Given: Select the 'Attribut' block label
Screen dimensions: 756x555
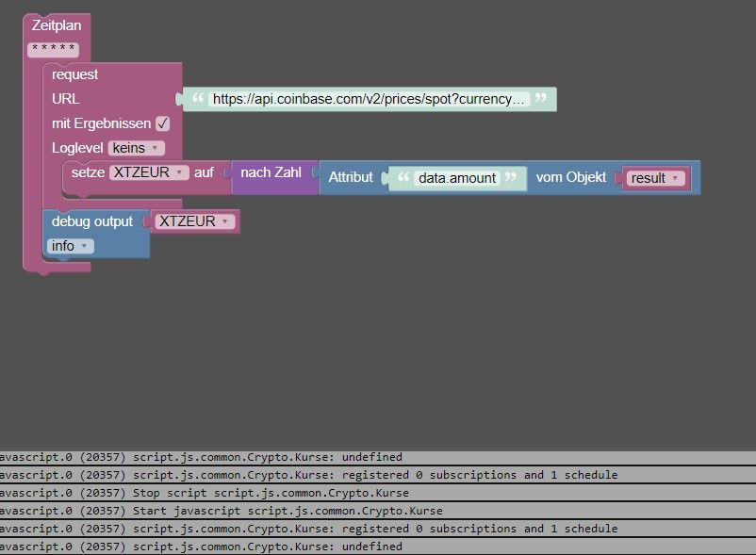Looking at the screenshot, I should tap(351, 177).
